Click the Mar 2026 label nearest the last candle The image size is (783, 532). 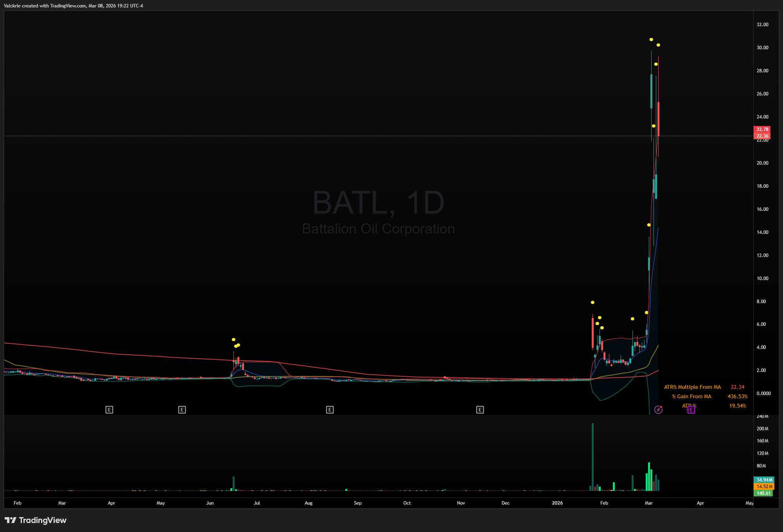(648, 503)
